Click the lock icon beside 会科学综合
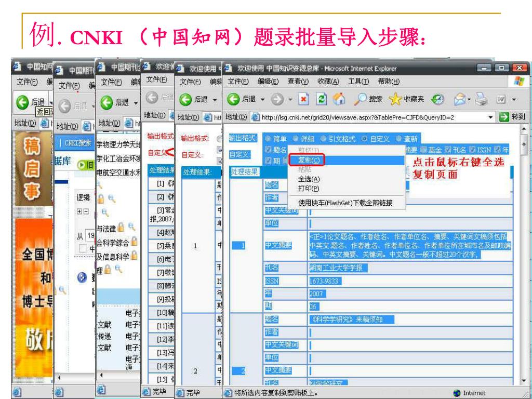The height and width of the screenshot is (399, 532). click(135, 242)
